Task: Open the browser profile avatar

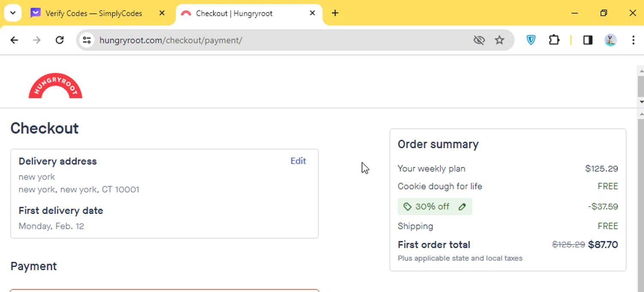Action: (x=610, y=40)
